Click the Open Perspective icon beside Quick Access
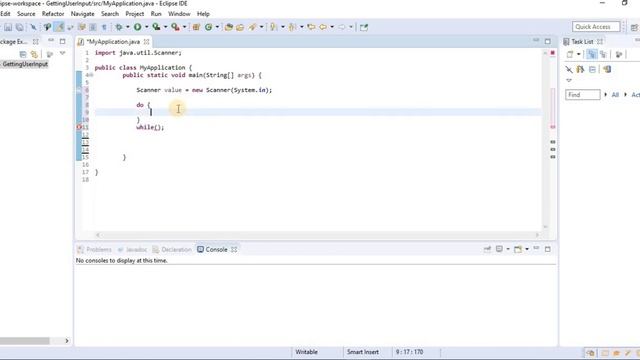This screenshot has width=640, height=360. pyautogui.click(x=634, y=27)
